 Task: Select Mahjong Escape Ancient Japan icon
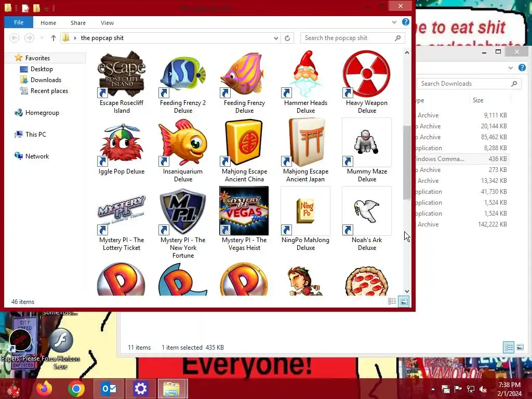(x=305, y=142)
